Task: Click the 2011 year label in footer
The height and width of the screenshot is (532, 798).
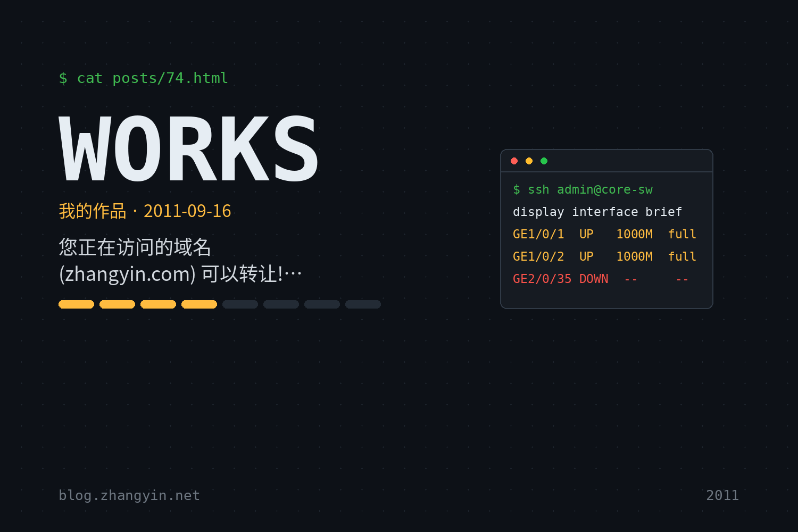Action: [x=722, y=495]
